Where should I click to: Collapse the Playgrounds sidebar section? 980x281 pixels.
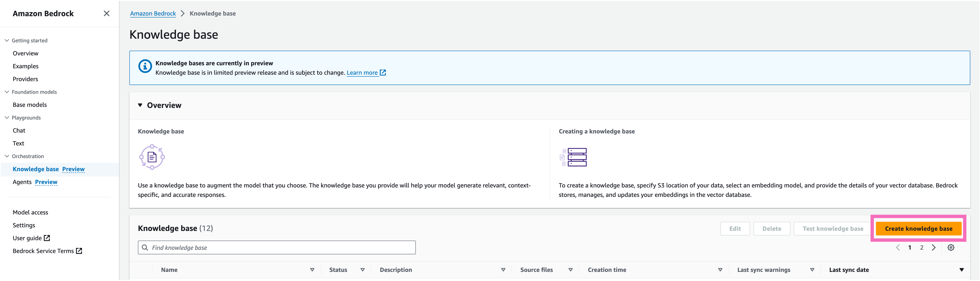(7, 117)
